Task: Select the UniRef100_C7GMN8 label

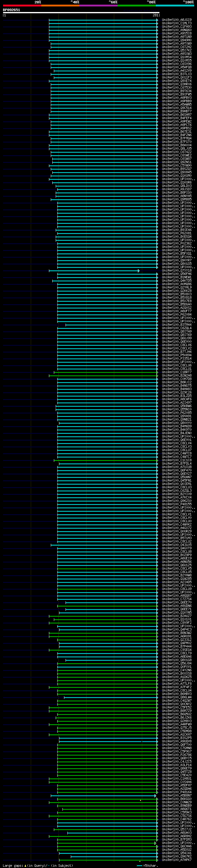Action: tap(177, 748)
